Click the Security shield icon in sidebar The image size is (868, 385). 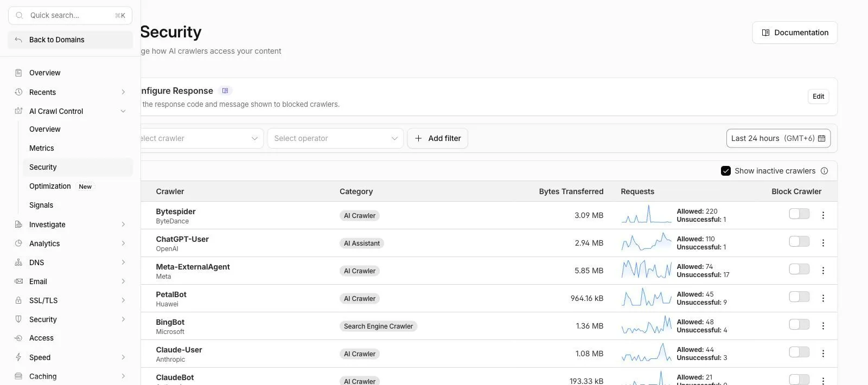(18, 319)
